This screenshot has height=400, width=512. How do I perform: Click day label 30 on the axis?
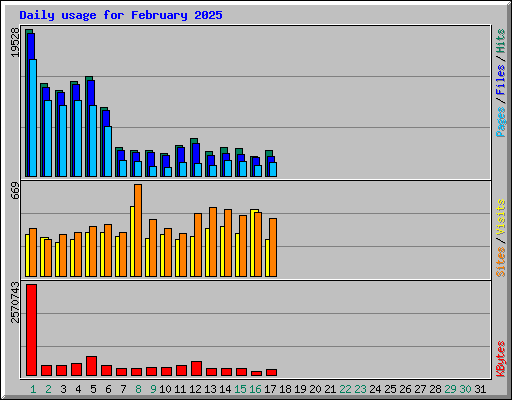click(465, 389)
